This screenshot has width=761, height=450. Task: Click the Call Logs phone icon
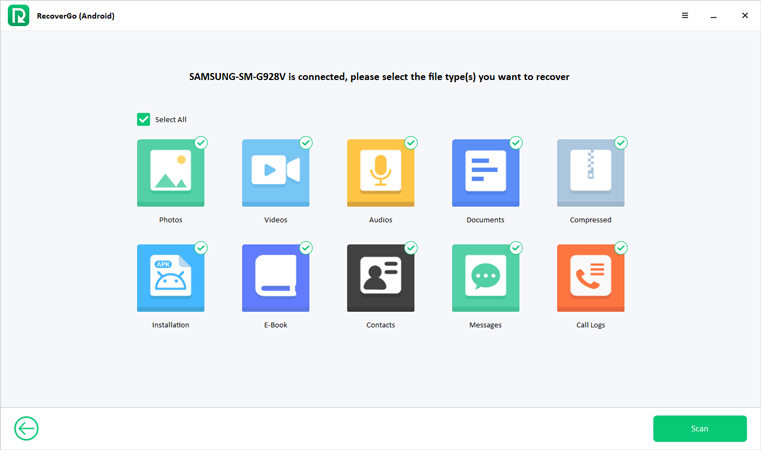pos(590,278)
